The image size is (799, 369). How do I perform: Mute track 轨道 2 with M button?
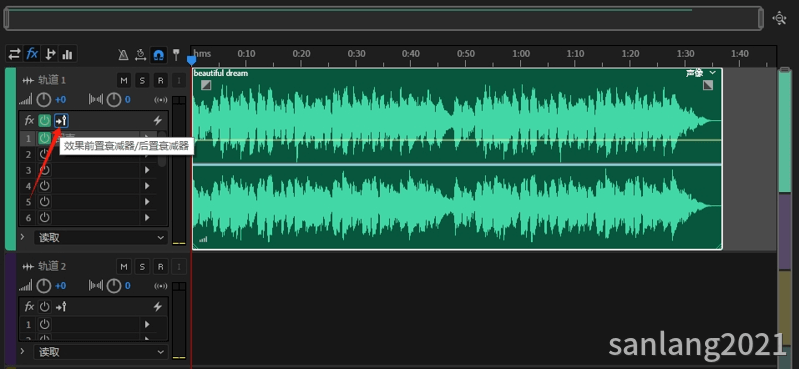point(123,266)
